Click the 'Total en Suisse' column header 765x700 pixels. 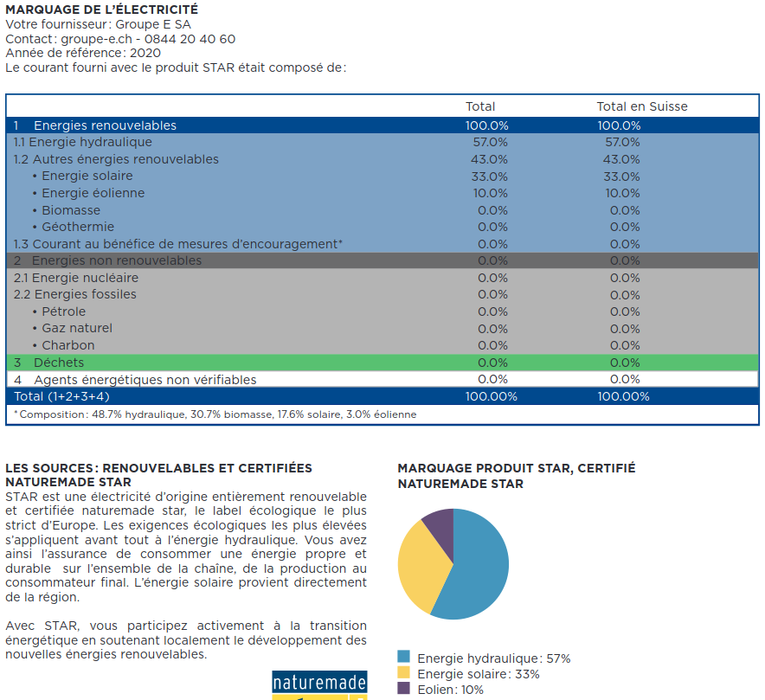coord(642,106)
